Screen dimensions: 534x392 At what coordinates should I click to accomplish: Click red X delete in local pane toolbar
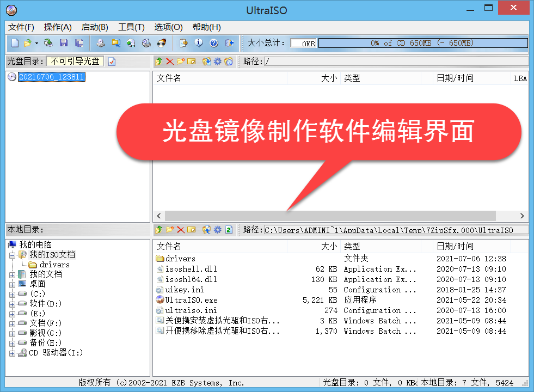181,230
